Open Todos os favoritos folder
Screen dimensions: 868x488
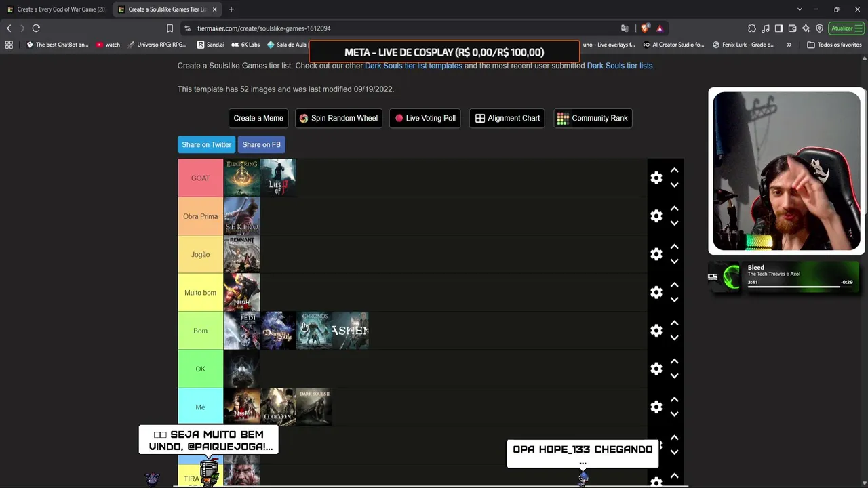coord(834,45)
